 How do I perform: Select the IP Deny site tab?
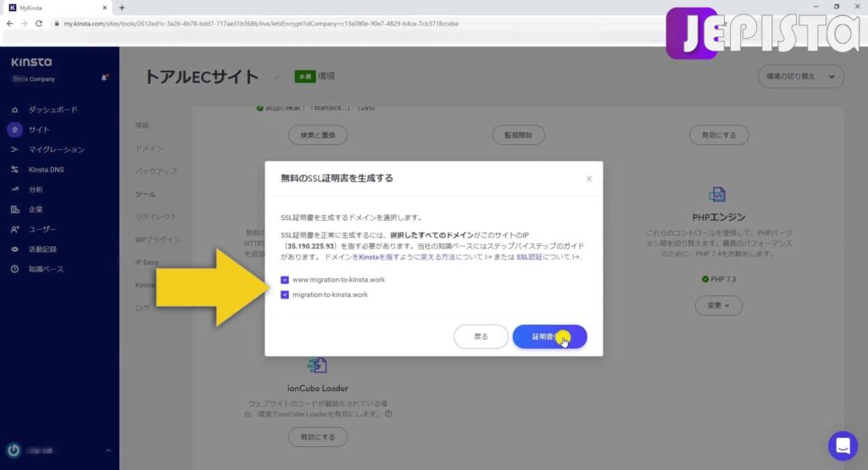(147, 262)
